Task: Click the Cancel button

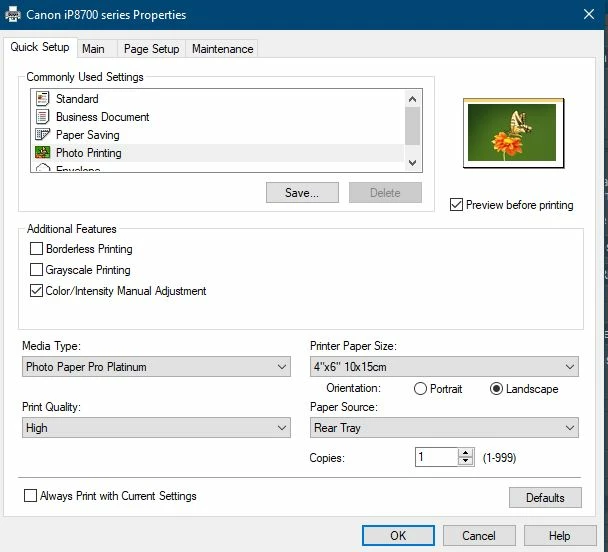Action: (x=479, y=535)
